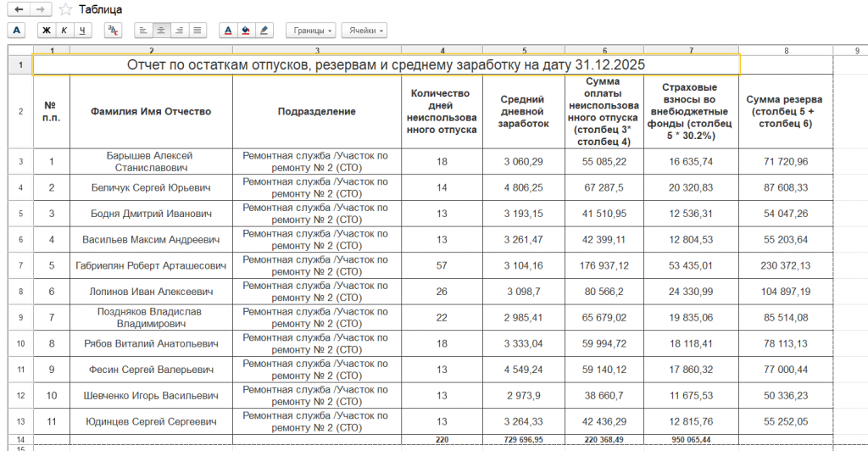868x451 pixels.
Task: Go back with the left arrow button
Action: (19, 9)
